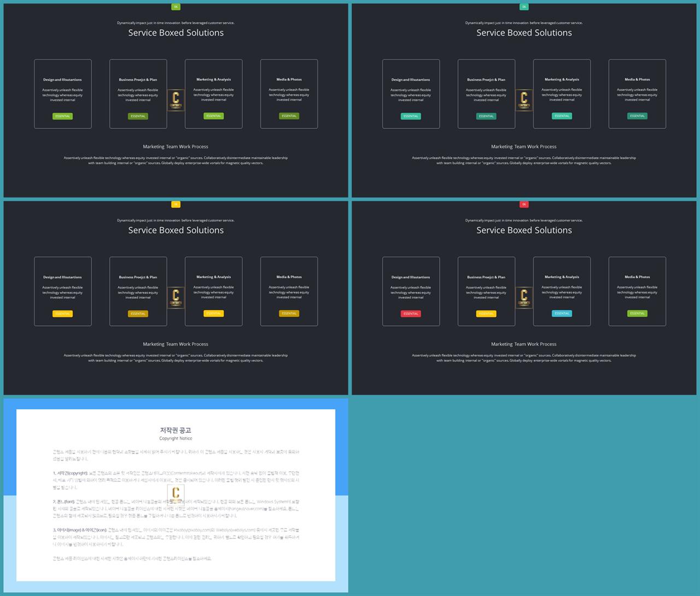
Task: Select 'Service Boxed Solutions' title on teal-badge slide
Action: [524, 33]
